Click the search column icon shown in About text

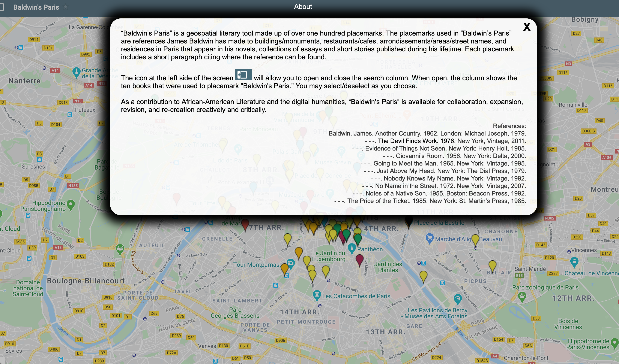coord(243,75)
